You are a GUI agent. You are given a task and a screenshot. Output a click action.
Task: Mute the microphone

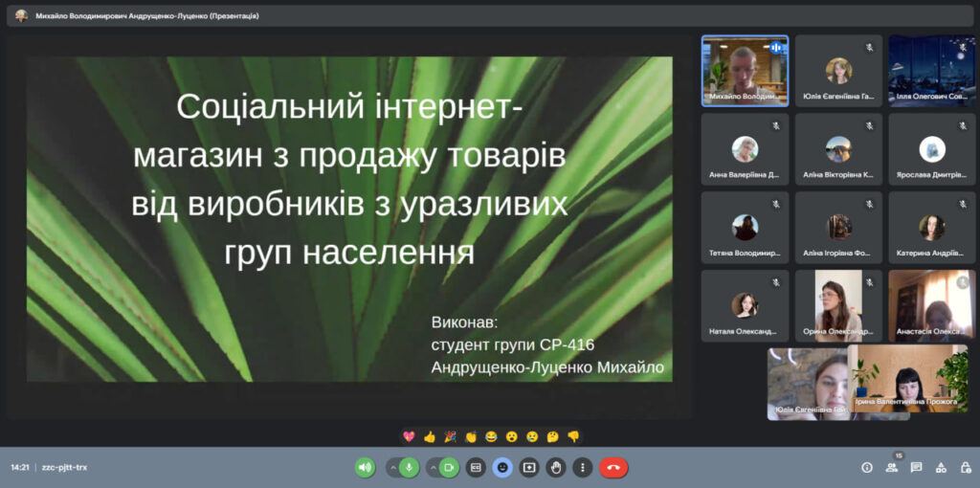pyautogui.click(x=409, y=468)
